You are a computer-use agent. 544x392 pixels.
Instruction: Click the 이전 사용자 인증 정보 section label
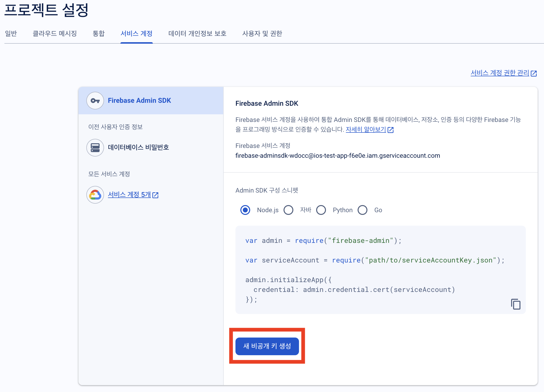point(116,127)
